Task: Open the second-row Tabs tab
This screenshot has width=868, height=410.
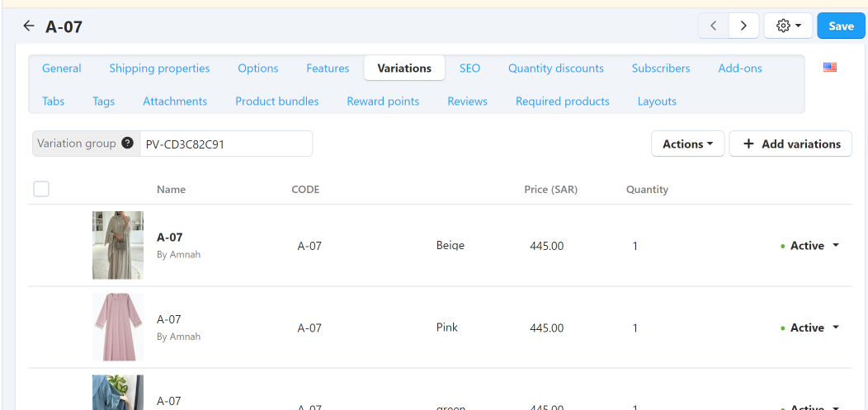Action: point(53,101)
